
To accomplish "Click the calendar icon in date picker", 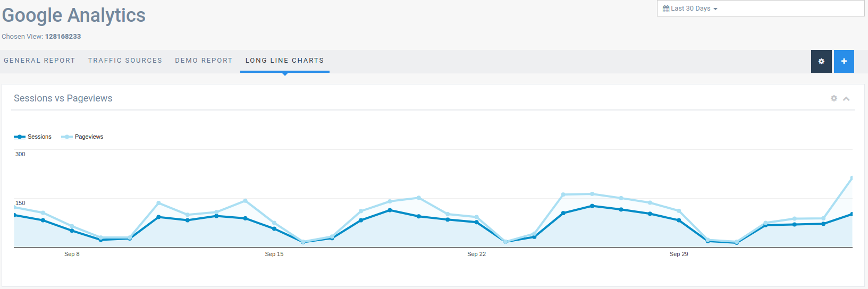I will pos(666,8).
